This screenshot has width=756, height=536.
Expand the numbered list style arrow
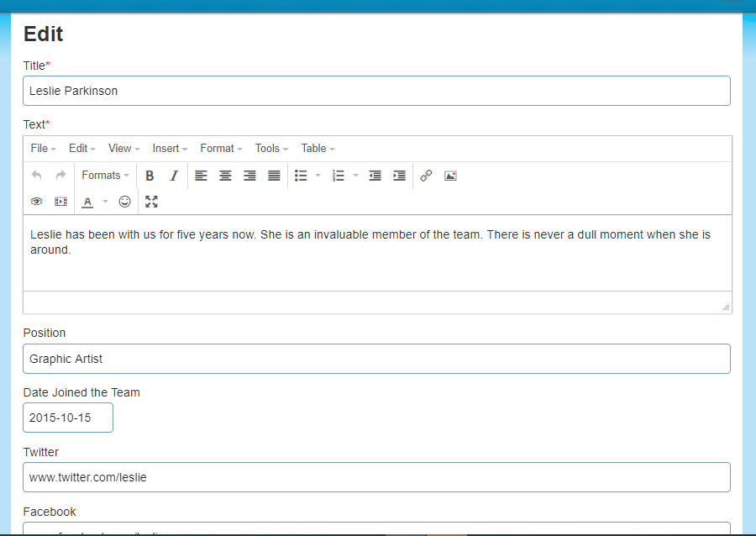point(355,176)
